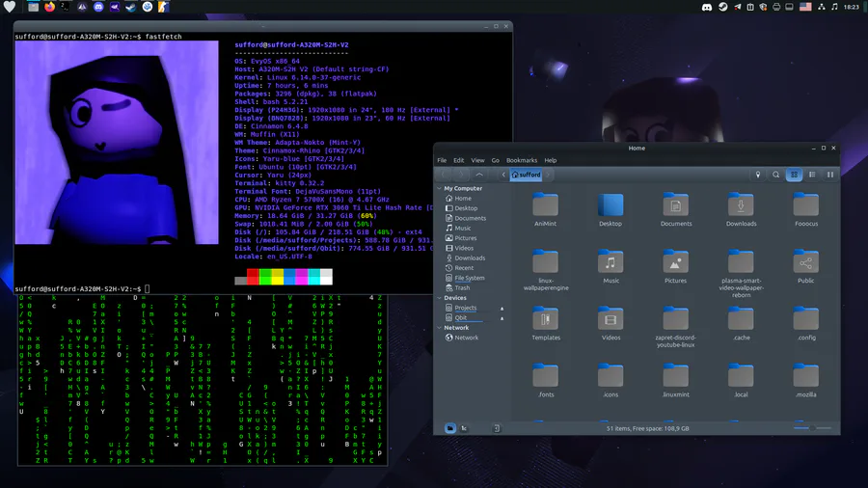This screenshot has width=868, height=488.
Task: Click the sufford path bar button
Action: (526, 175)
